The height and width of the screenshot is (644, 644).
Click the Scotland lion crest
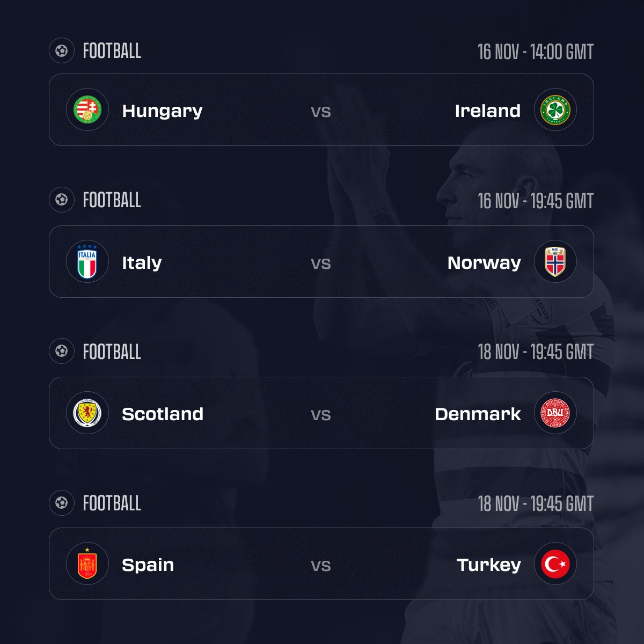(87, 413)
